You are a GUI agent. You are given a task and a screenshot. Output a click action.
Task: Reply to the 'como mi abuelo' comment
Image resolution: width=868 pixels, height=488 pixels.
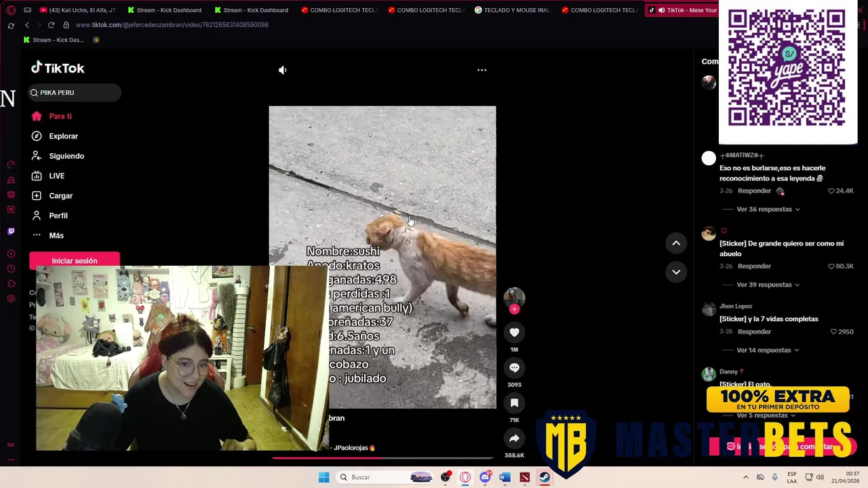[x=754, y=266]
